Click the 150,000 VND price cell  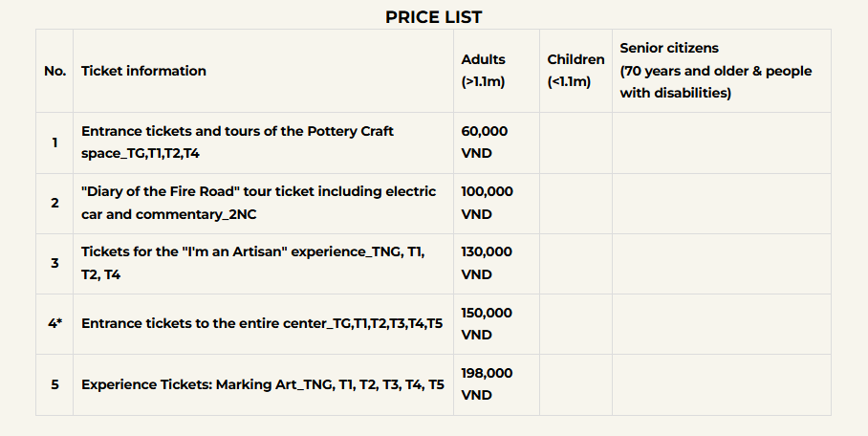coord(487,323)
